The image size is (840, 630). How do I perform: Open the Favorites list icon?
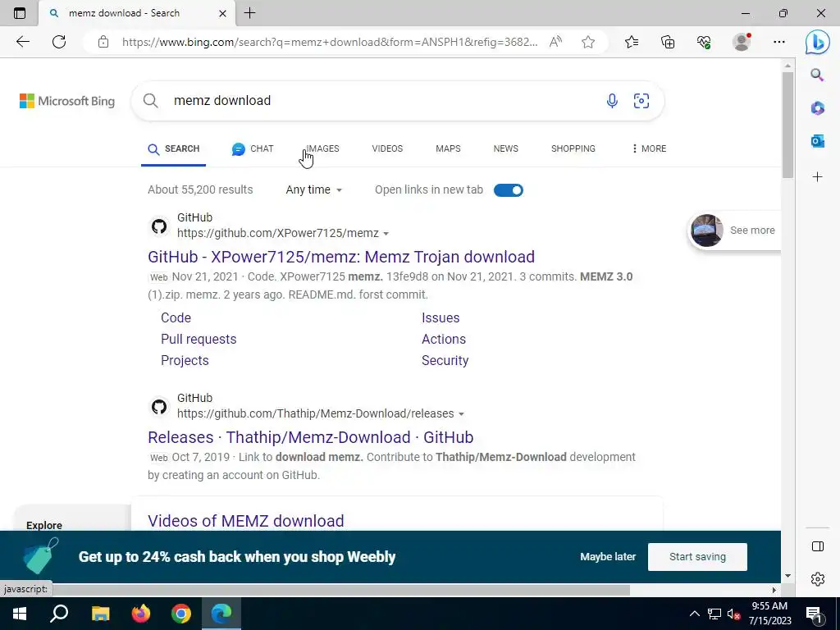point(632,42)
